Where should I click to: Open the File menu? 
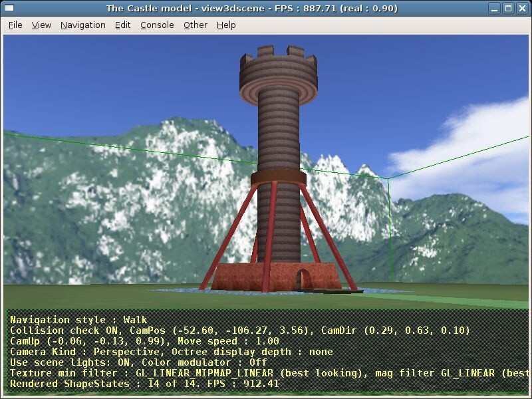(x=14, y=25)
